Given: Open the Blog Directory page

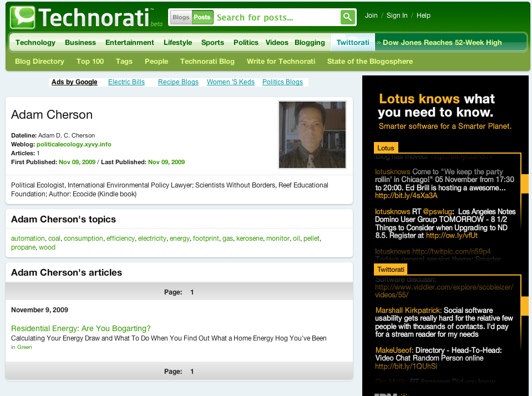Looking at the screenshot, I should click(40, 62).
